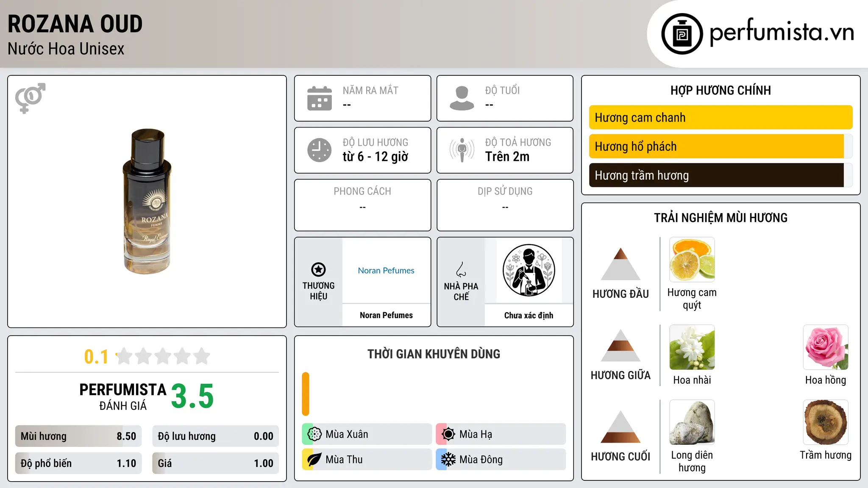Click the Mùi hương 8.50 score bar
The width and height of the screenshot is (868, 488).
[78, 436]
